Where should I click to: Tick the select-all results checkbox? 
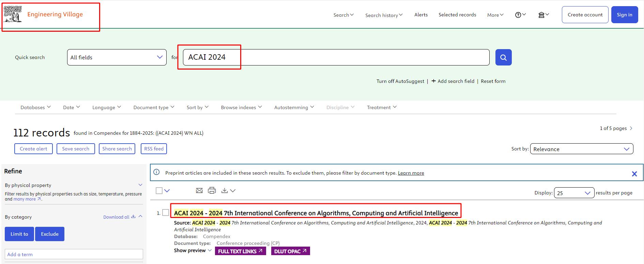159,191
